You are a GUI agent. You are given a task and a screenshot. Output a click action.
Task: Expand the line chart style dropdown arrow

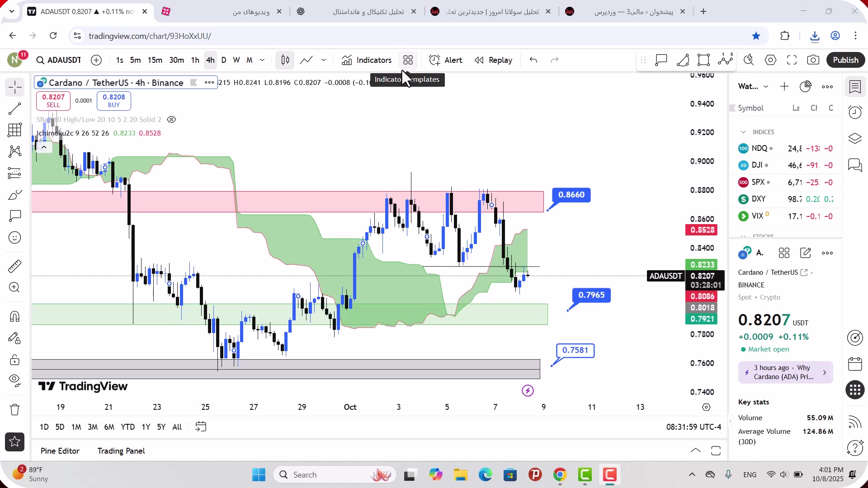[324, 60]
